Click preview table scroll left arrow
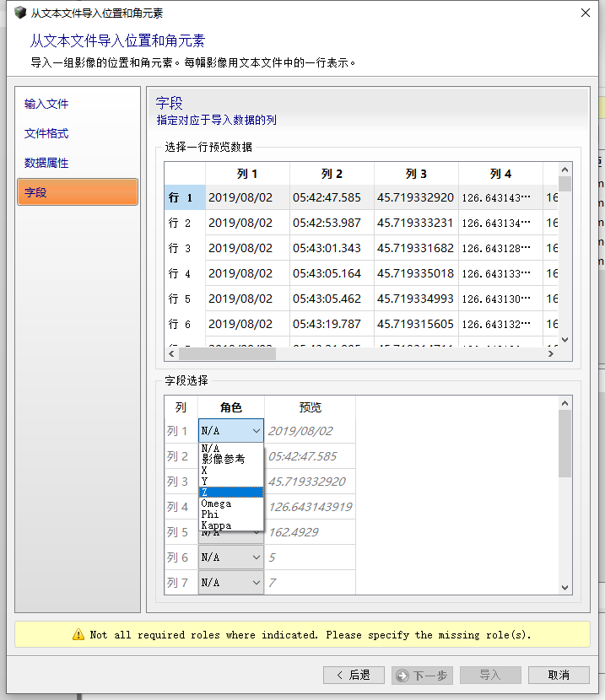 tap(171, 353)
